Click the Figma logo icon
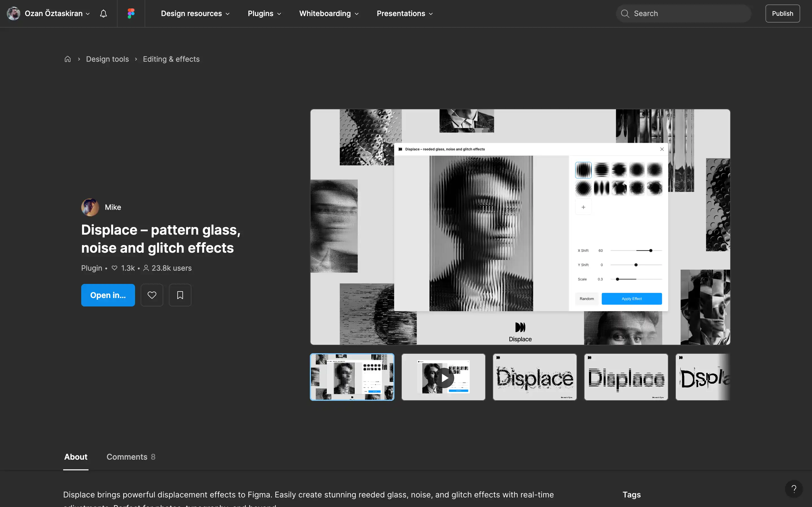Screen dimensions: 812x507 tap(131, 14)
